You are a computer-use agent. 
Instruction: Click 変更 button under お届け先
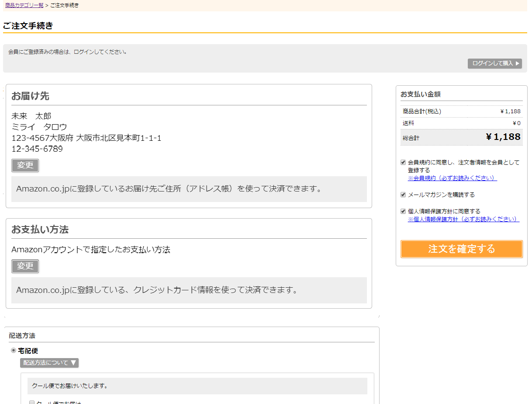25,165
